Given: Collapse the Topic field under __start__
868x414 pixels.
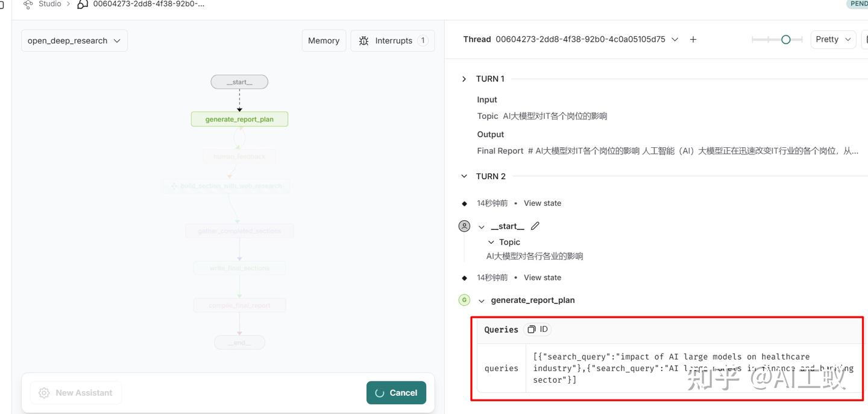Looking at the screenshot, I should point(491,242).
